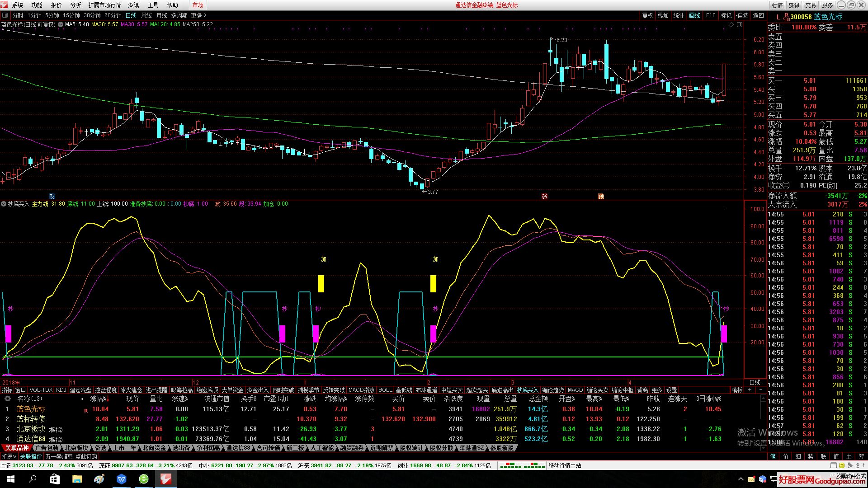Viewport: 868px width, 488px height.
Task: Open the 扩展市场行情 menu
Action: click(104, 5)
